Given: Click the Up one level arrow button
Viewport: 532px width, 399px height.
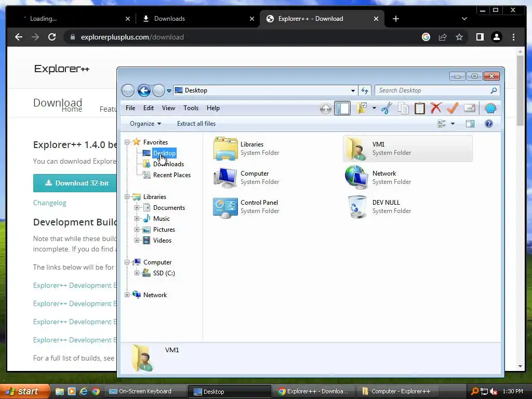Looking at the screenshot, I should [x=325, y=109].
